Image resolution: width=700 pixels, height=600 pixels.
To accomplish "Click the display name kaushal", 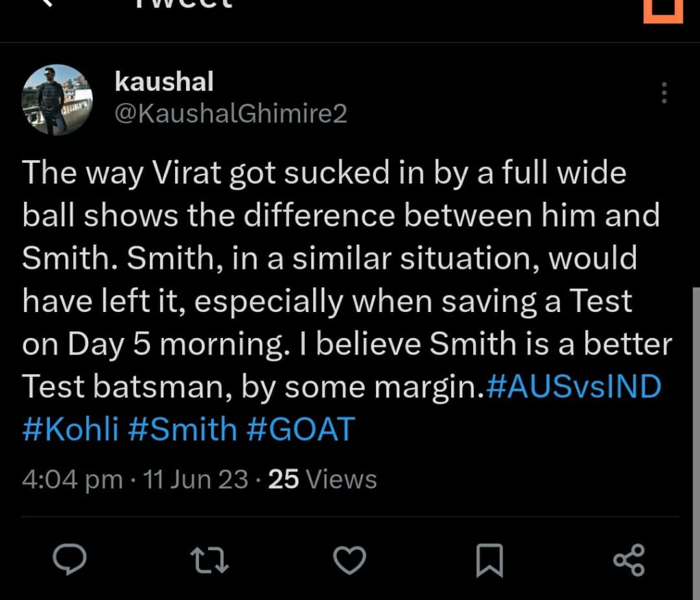I will tap(164, 82).
